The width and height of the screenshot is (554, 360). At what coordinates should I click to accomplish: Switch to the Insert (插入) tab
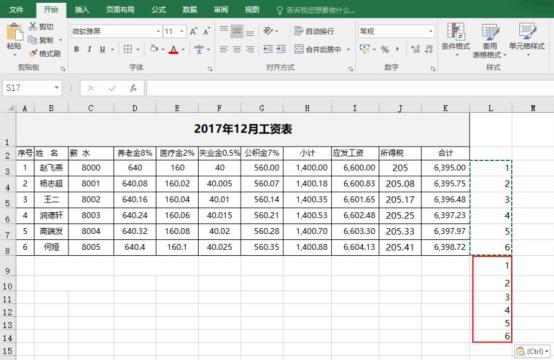click(x=82, y=10)
